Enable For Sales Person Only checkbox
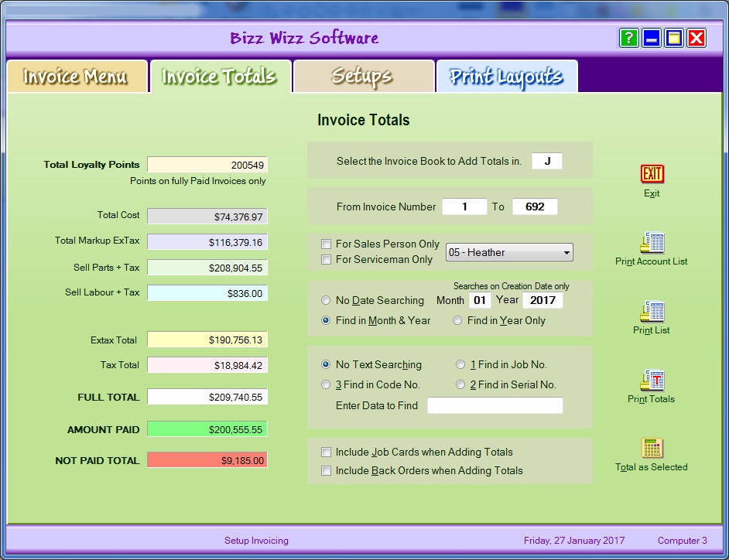Image resolution: width=729 pixels, height=560 pixels. [x=327, y=244]
